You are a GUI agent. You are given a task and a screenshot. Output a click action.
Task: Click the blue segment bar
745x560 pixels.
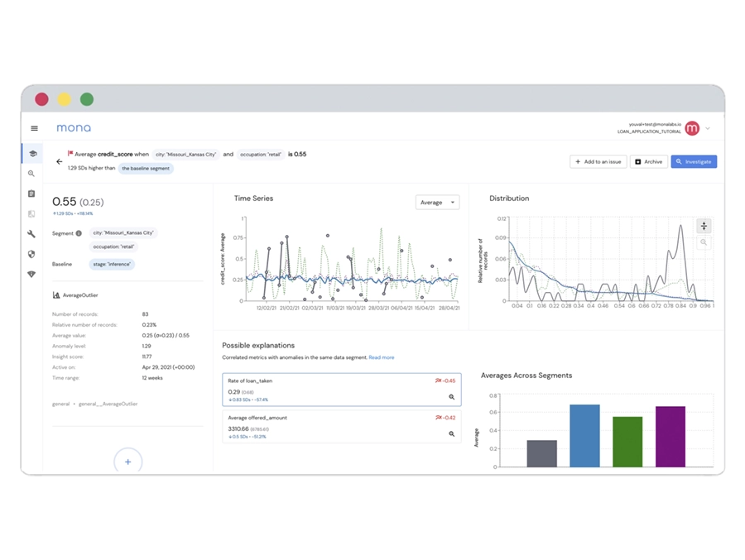(584, 436)
